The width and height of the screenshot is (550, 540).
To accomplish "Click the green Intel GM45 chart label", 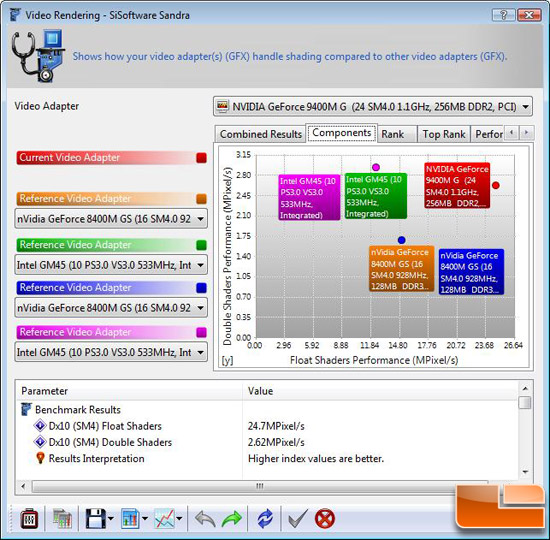I will (x=376, y=196).
